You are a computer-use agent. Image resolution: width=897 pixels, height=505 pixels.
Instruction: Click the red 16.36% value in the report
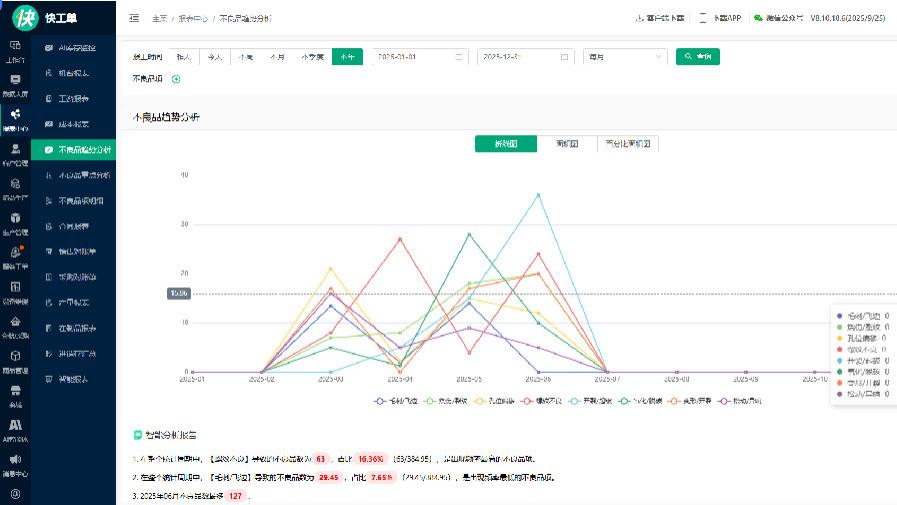click(370, 459)
